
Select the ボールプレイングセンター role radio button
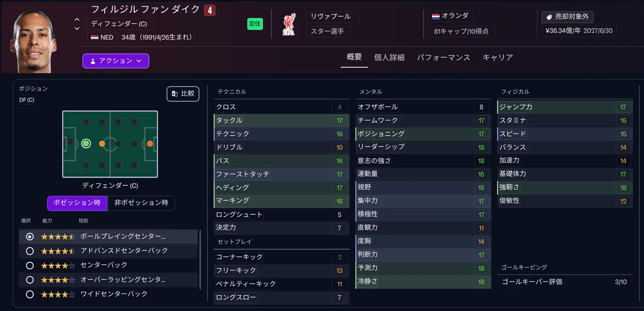[x=30, y=236]
